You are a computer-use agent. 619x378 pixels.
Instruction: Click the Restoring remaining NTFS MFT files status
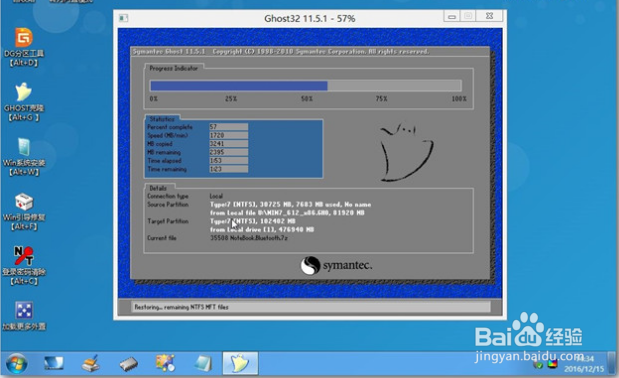(181, 307)
